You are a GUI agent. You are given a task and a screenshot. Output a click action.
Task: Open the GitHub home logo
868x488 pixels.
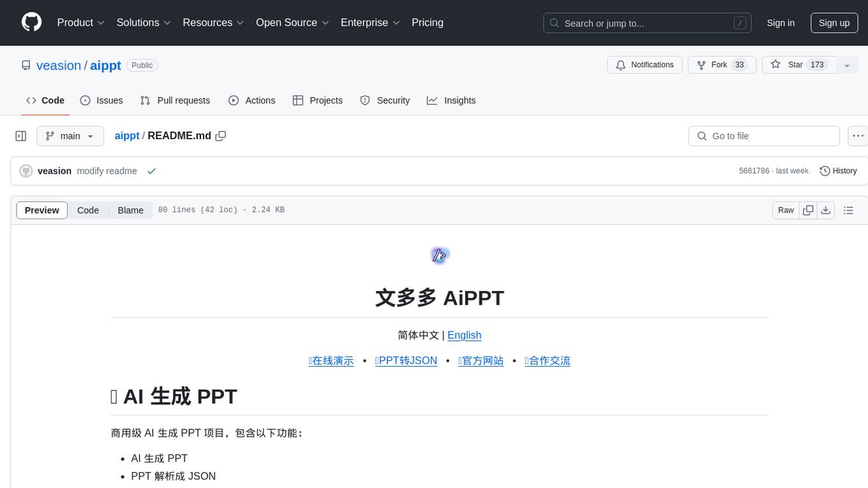(31, 22)
